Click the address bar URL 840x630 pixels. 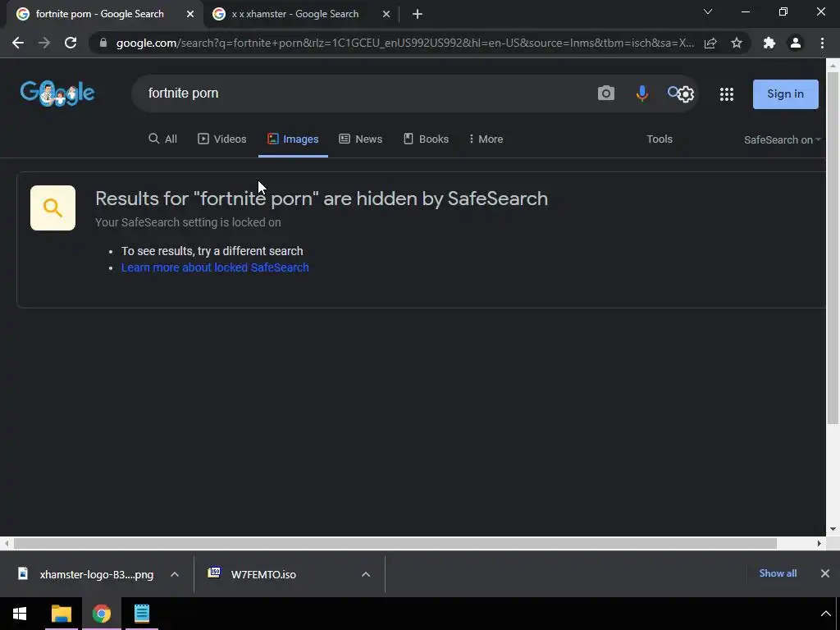[404, 43]
